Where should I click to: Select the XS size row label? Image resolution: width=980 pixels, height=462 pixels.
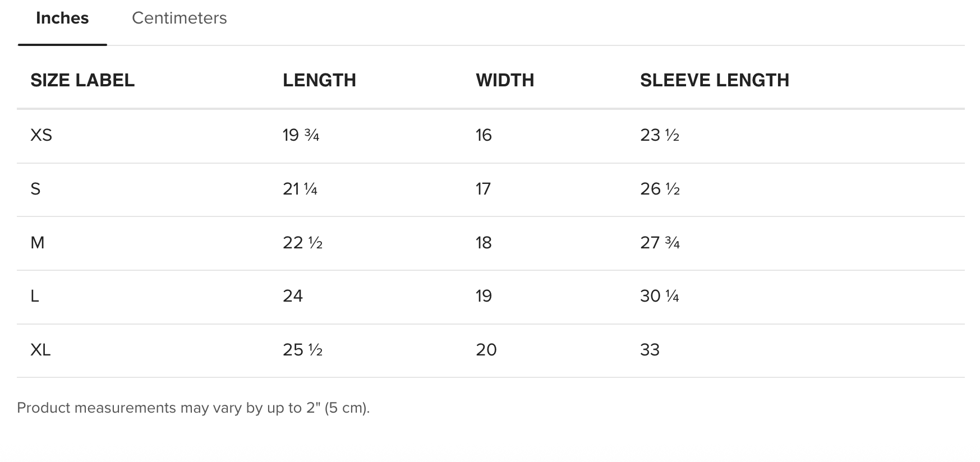pos(41,135)
